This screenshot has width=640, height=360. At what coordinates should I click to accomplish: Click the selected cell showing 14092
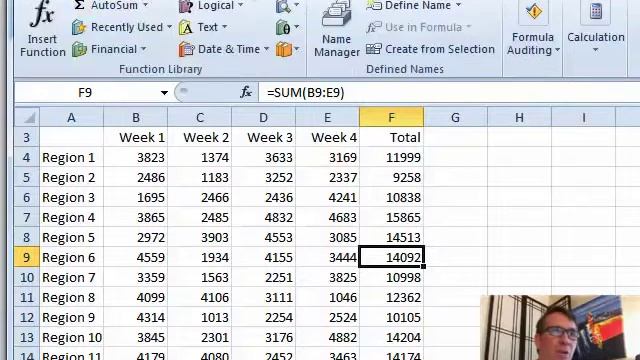click(x=391, y=258)
